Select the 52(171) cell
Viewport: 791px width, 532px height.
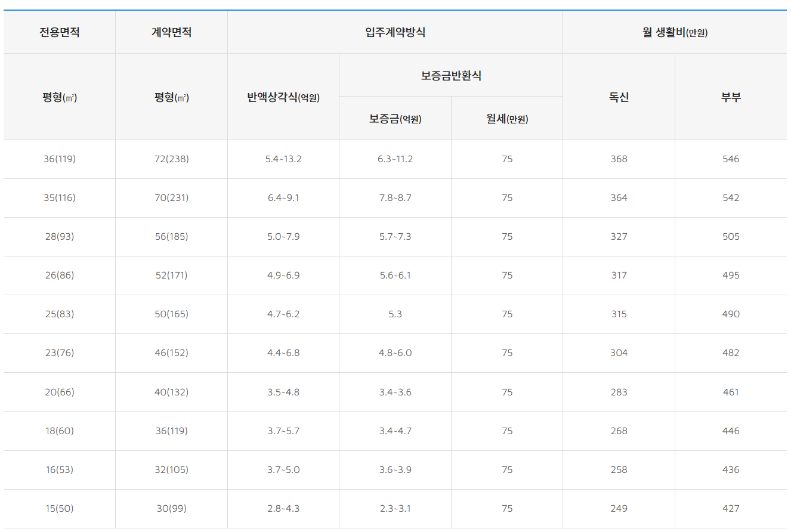[x=171, y=276]
